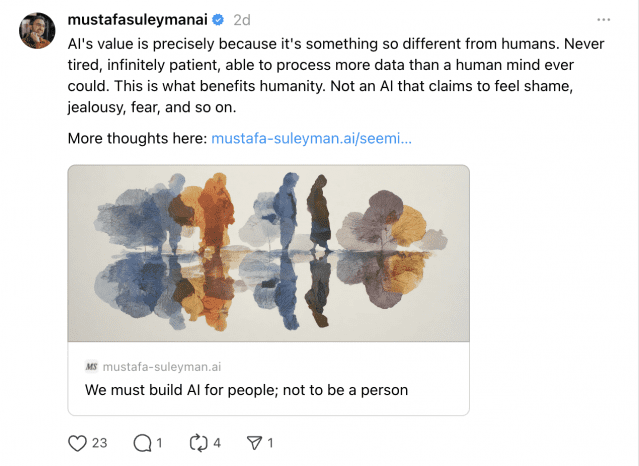
Task: Open the watercolor preview image
Action: coord(269,253)
